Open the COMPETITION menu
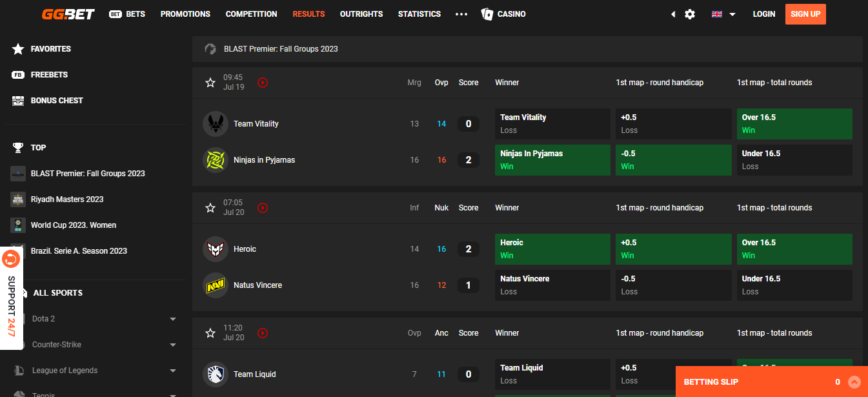Image resolution: width=868 pixels, height=397 pixels. [252, 14]
